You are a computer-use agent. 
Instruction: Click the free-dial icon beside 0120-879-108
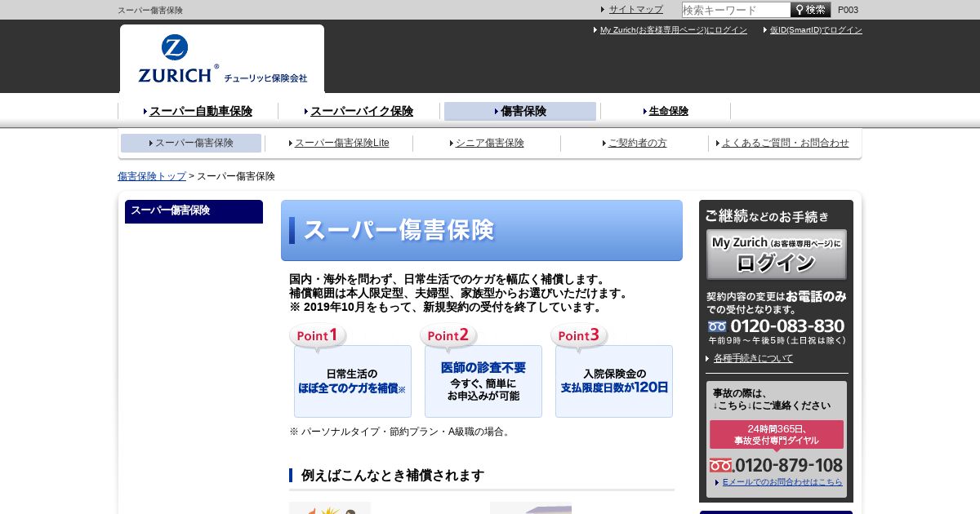coord(720,466)
